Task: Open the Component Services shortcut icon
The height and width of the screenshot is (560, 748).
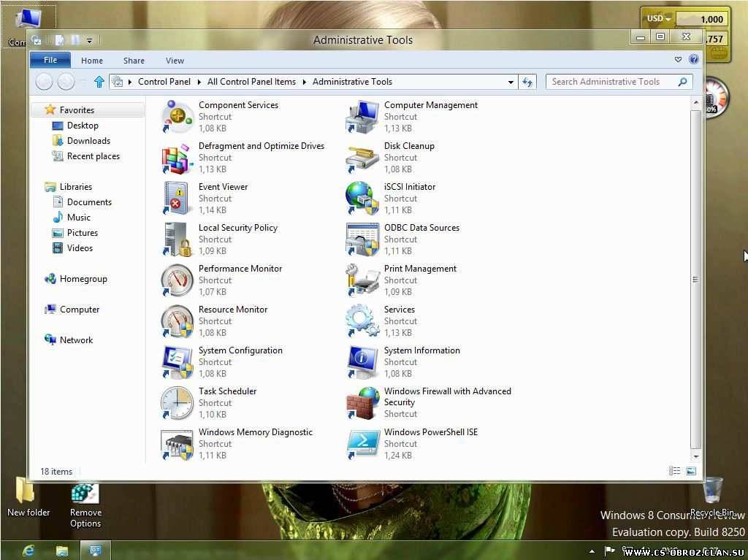Action: click(x=178, y=116)
